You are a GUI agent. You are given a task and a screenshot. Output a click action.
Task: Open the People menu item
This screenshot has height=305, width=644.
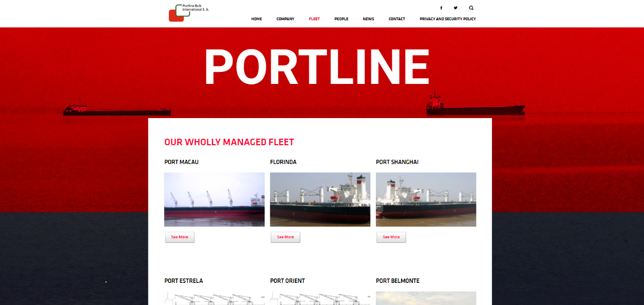[x=341, y=19]
